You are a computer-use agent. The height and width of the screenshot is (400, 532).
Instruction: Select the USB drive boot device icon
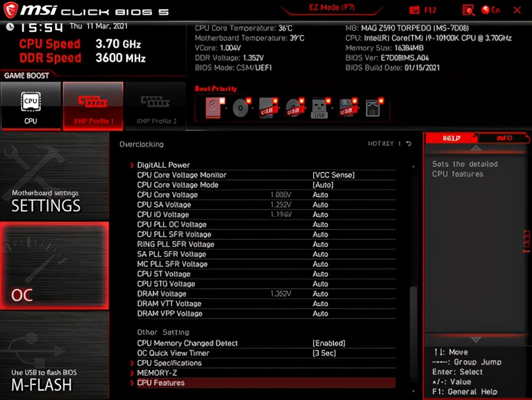click(x=268, y=108)
